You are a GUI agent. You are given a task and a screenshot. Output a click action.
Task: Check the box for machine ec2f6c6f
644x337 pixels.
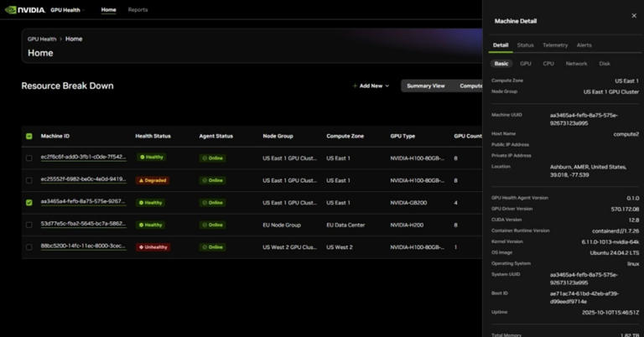pyautogui.click(x=29, y=158)
